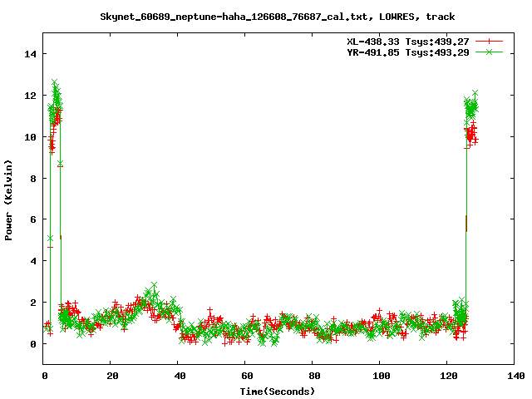This screenshot has width=532, height=399.
Task: Click the y-axis tick label 12
Action: (x=30, y=96)
